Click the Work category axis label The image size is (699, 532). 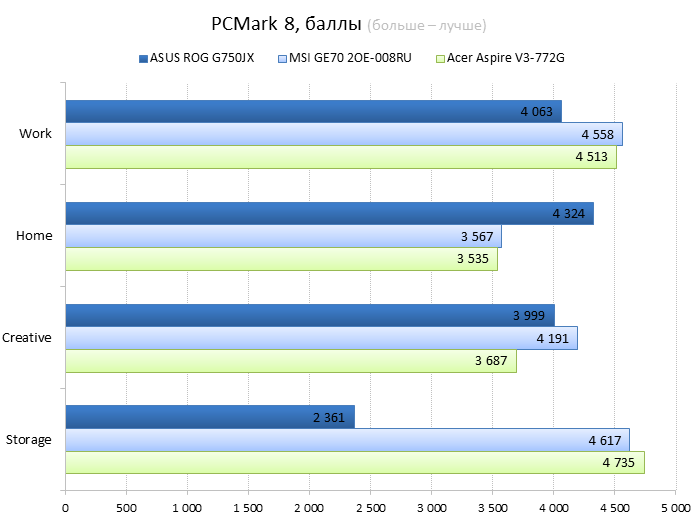click(35, 134)
